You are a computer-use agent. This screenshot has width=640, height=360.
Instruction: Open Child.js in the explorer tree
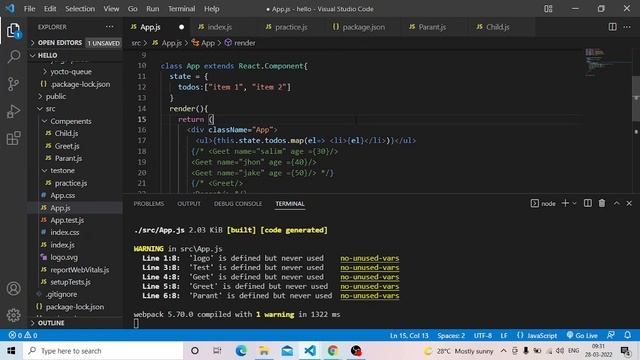66,133
